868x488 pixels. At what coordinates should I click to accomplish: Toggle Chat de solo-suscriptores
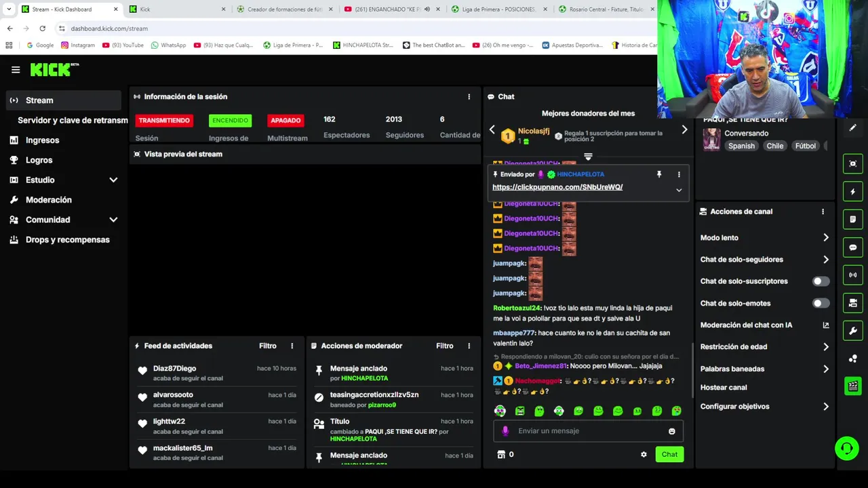coord(821,281)
